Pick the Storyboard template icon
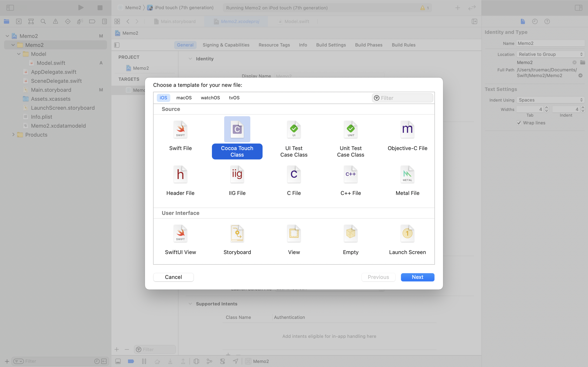588x367 pixels. (x=237, y=233)
